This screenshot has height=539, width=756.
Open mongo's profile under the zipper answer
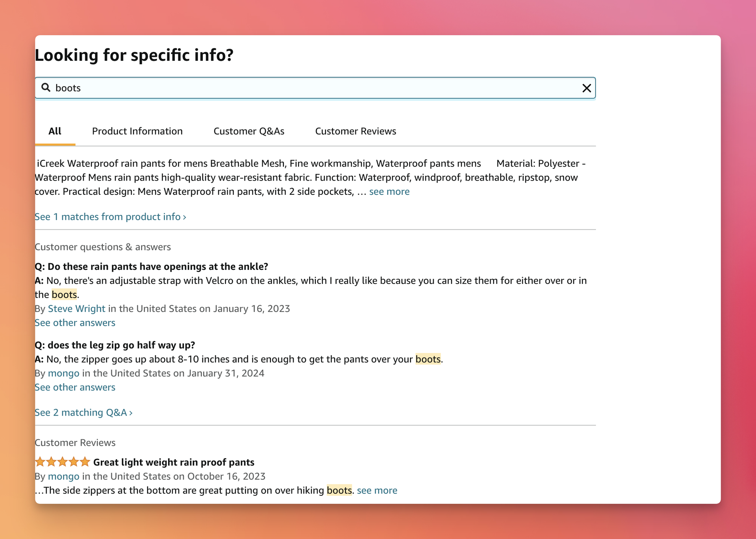pyautogui.click(x=64, y=373)
